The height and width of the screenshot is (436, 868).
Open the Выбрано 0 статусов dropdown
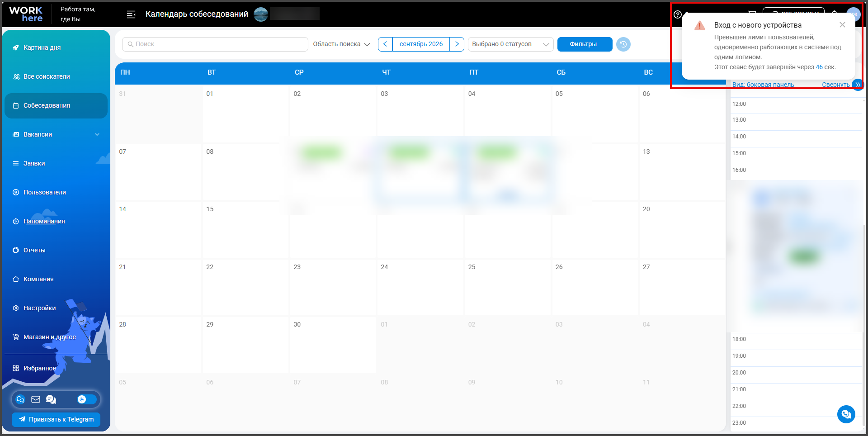pos(510,44)
